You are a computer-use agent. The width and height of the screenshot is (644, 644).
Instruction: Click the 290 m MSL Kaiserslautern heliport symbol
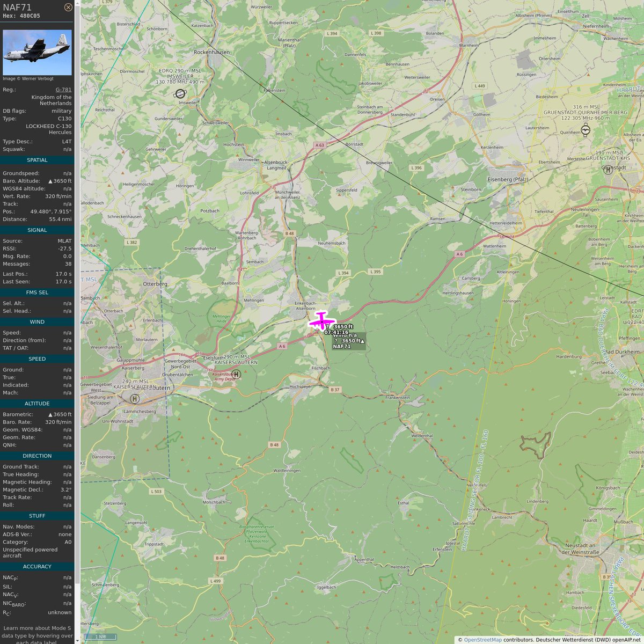[x=235, y=374]
